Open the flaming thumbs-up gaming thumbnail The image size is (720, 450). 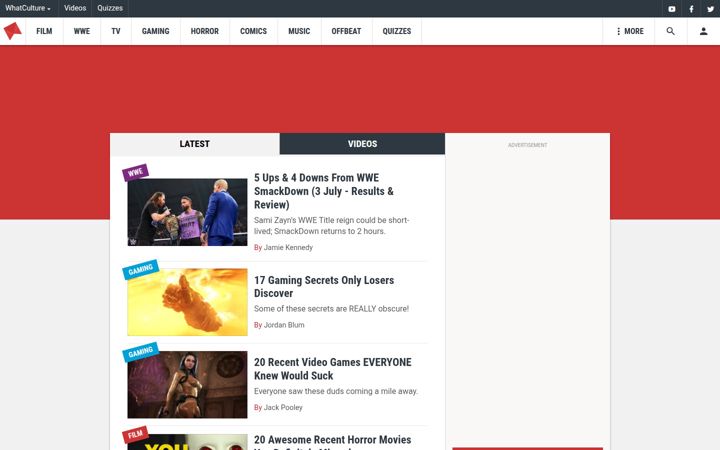(187, 302)
